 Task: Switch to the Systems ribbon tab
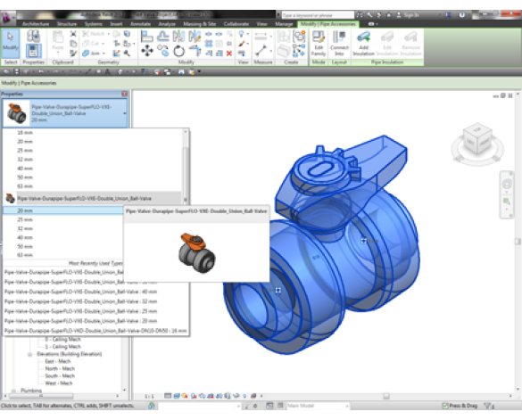93,24
